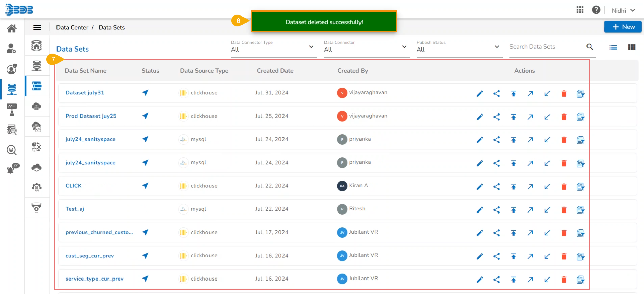
Task: Toggle the hamburger side menu
Action: point(37,28)
